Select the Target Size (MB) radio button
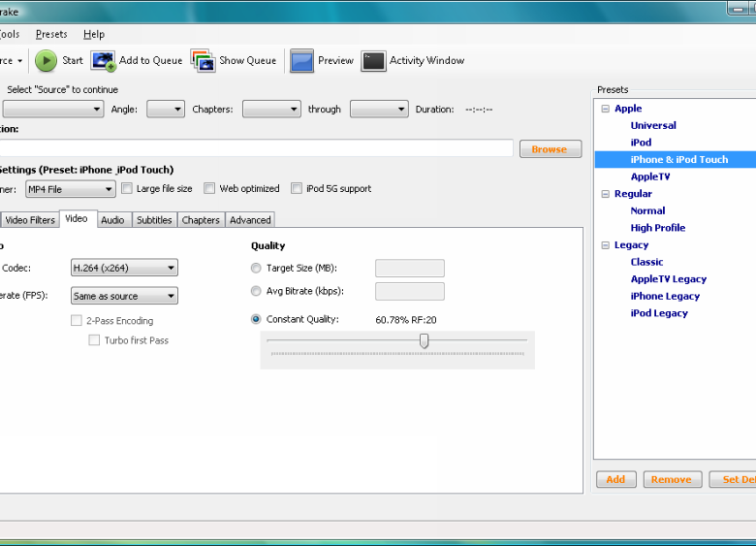 [x=256, y=269]
